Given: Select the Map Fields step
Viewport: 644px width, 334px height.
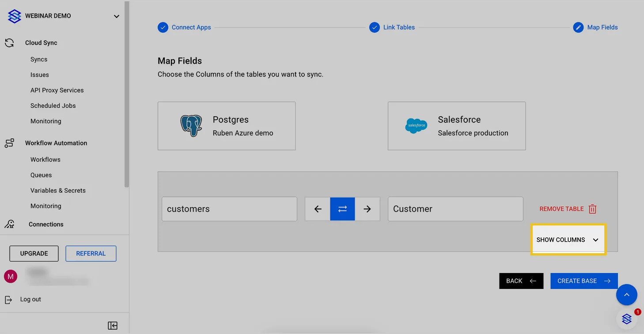Looking at the screenshot, I should [x=595, y=27].
